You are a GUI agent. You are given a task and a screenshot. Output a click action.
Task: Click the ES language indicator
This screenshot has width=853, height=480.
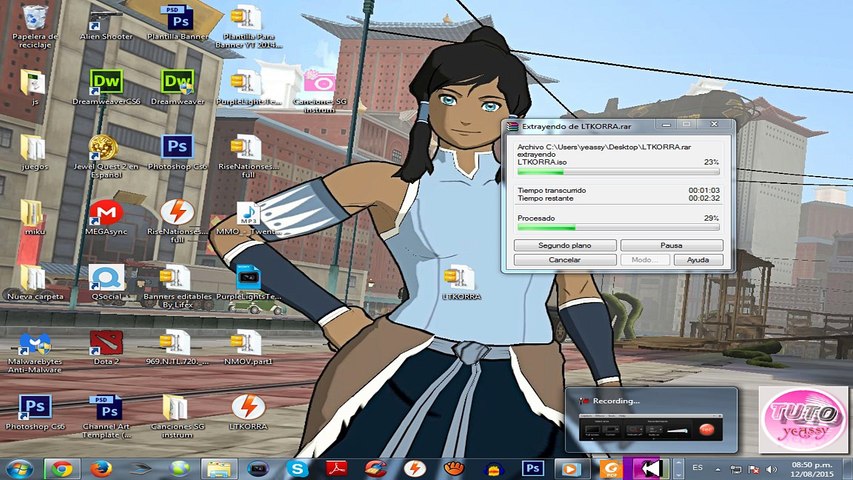coord(697,468)
